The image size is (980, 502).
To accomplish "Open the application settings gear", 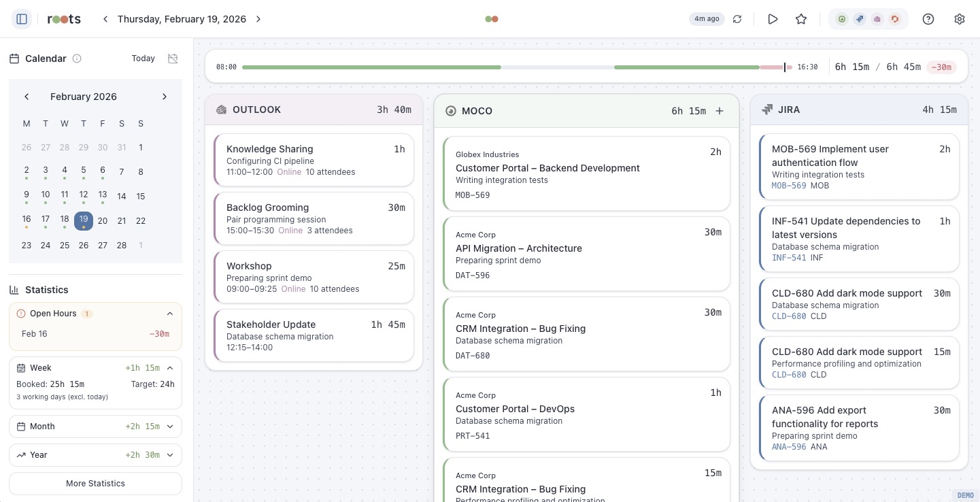I will 959,19.
